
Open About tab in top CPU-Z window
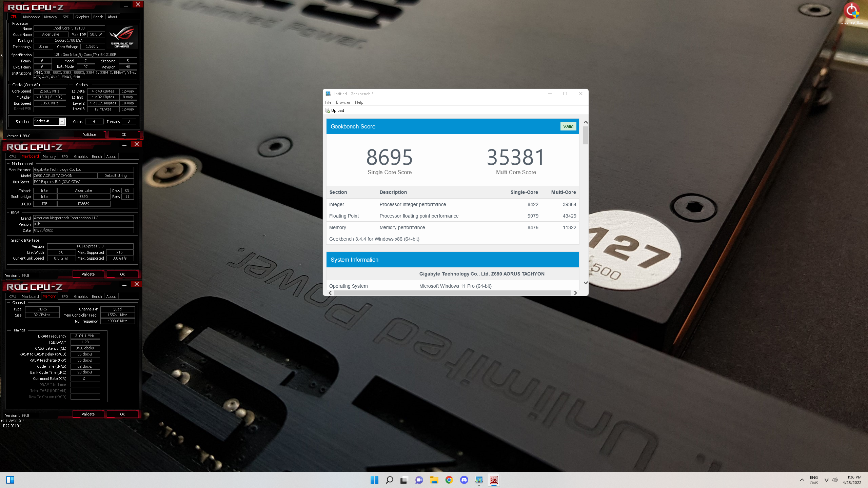pyautogui.click(x=113, y=17)
